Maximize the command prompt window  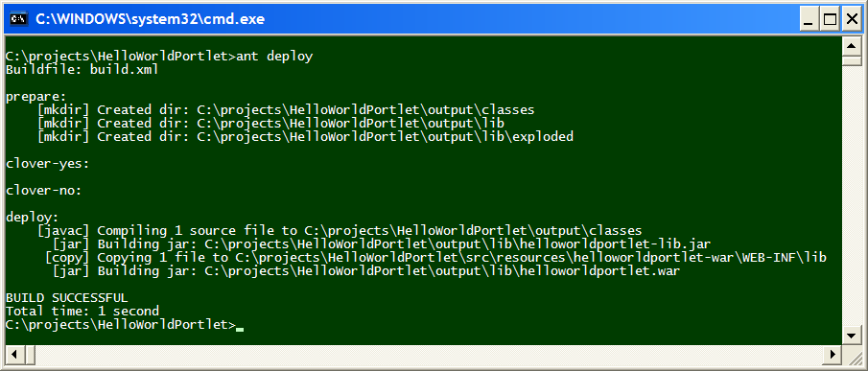point(831,20)
